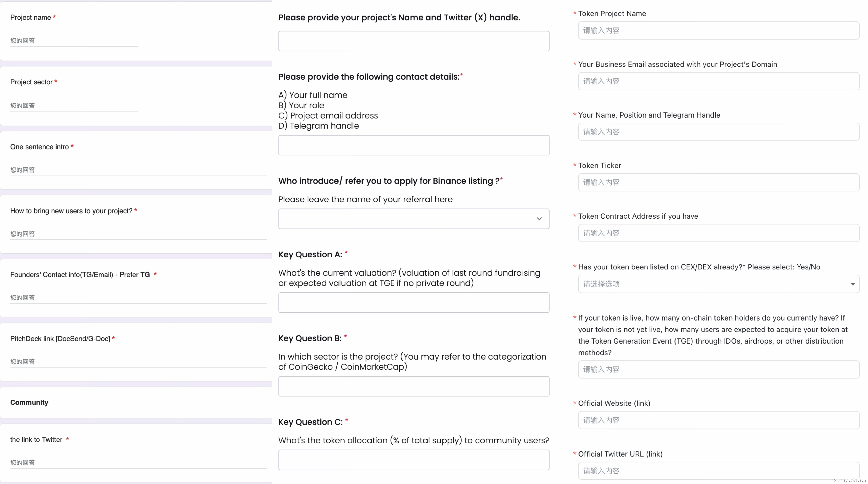Click the One sentence intro field
This screenshot has height=484, width=868.
tap(138, 170)
